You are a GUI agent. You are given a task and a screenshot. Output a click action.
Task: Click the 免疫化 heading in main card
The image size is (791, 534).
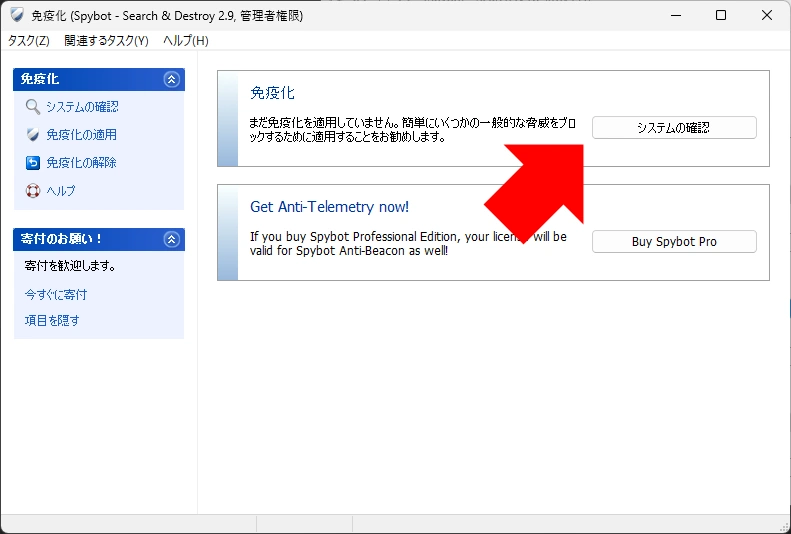[x=272, y=93]
